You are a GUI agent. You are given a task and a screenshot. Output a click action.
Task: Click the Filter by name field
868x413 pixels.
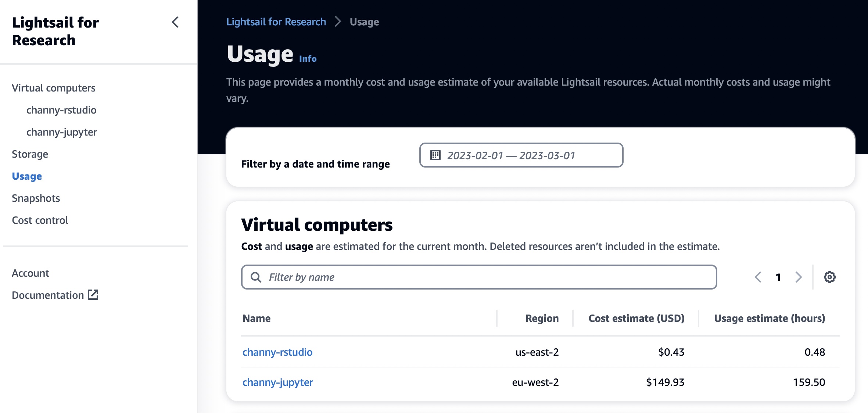pos(485,277)
